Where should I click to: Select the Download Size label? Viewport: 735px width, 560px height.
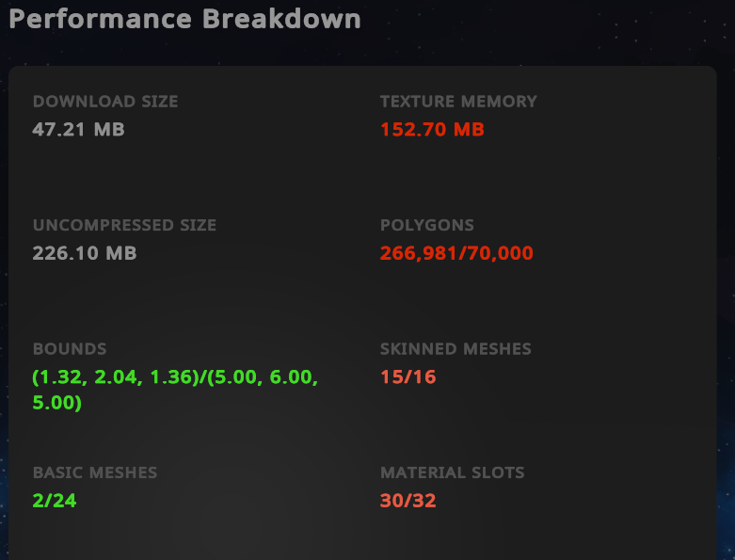[x=105, y=102]
